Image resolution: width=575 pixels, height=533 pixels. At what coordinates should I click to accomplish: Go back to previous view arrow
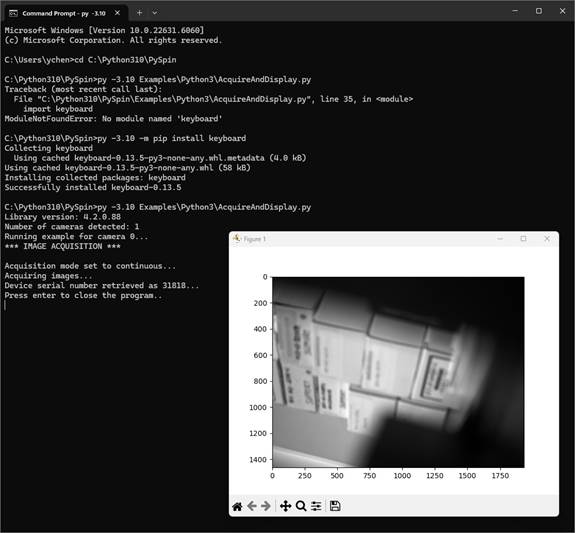(252, 506)
